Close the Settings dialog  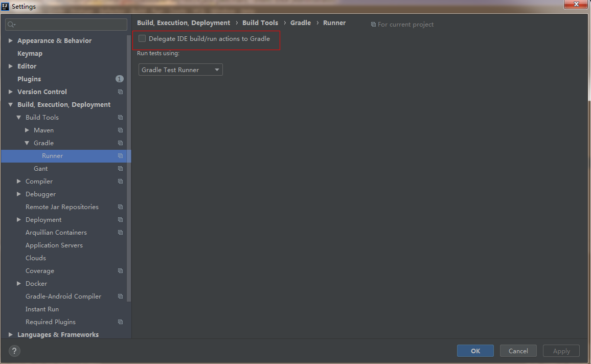point(576,4)
